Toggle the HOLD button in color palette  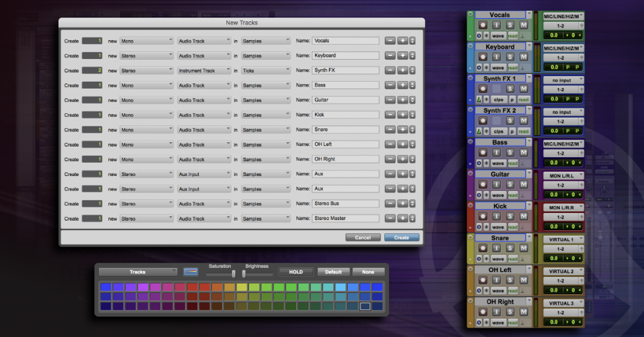pos(296,272)
